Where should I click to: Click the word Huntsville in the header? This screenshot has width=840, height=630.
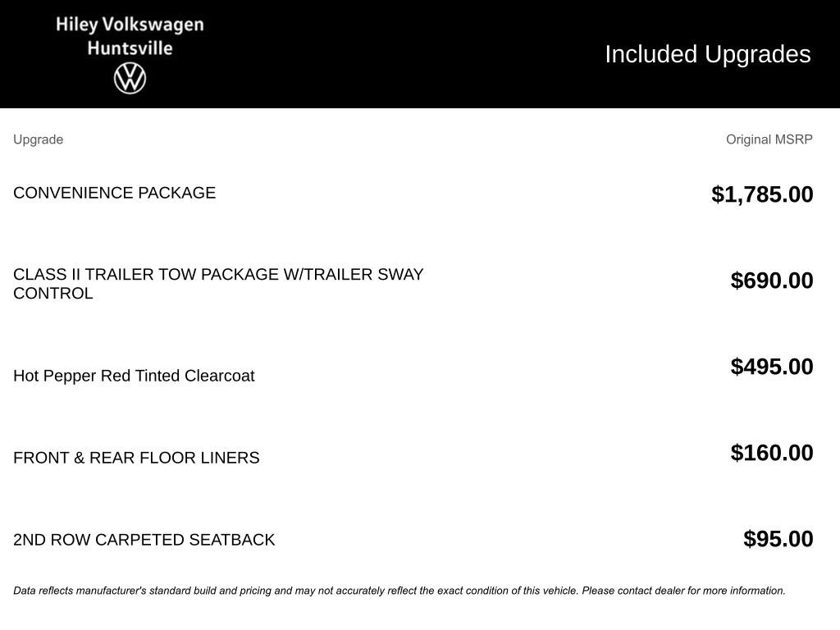click(x=130, y=48)
